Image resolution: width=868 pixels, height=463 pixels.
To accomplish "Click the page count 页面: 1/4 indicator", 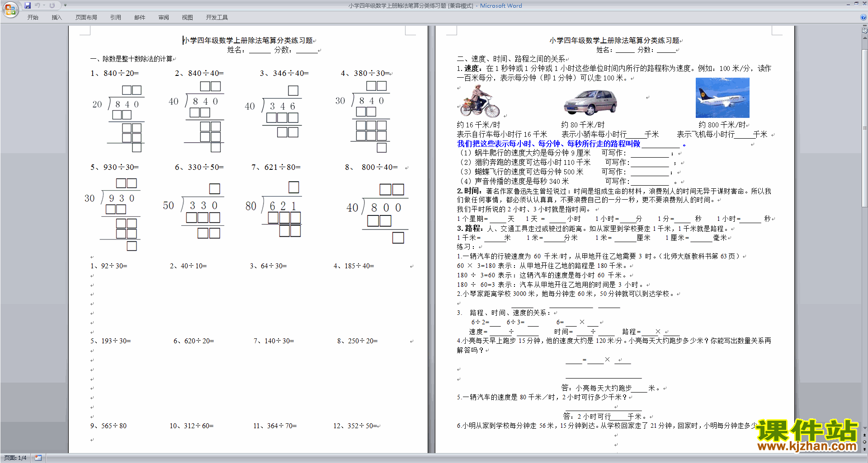I will [x=15, y=458].
